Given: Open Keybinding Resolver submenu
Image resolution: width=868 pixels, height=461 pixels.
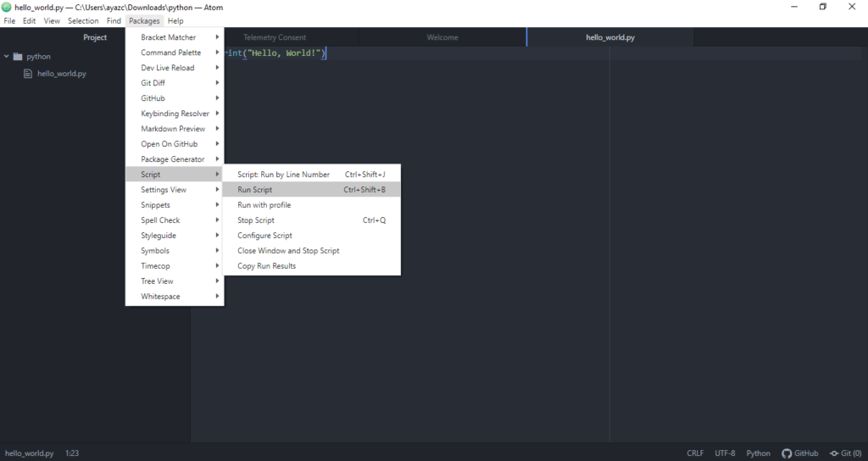Looking at the screenshot, I should click(x=175, y=114).
